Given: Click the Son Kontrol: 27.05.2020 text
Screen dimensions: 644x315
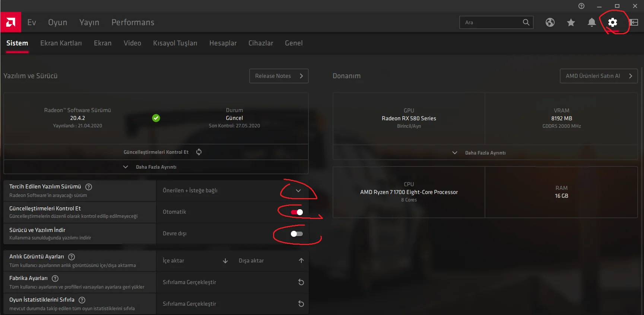Looking at the screenshot, I should click(234, 126).
